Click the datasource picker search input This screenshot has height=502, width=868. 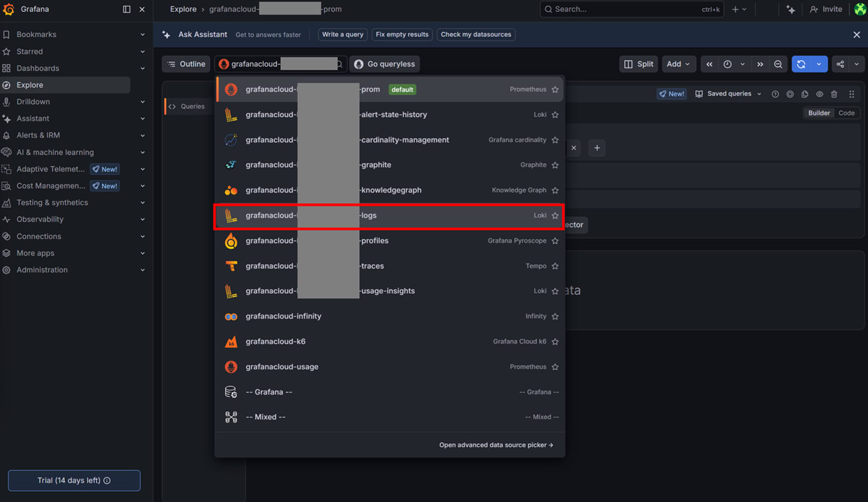tap(280, 64)
